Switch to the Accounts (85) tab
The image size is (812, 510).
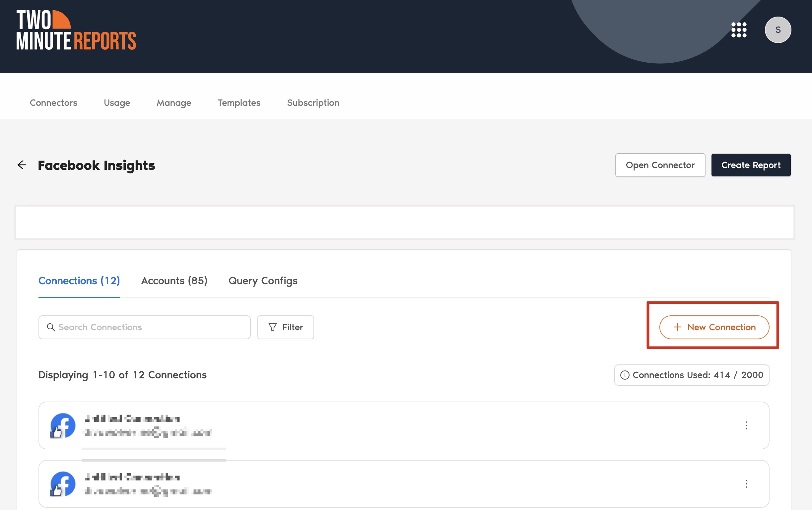tap(174, 281)
